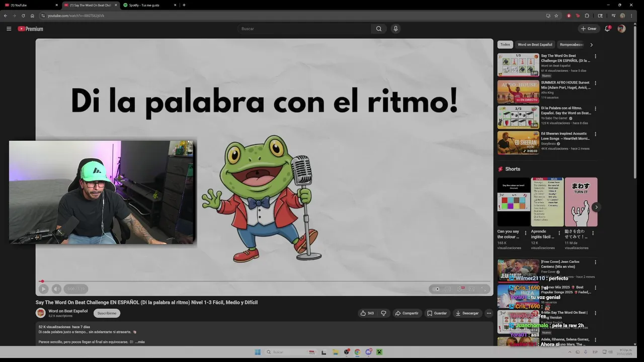
Task: Open options for Say The Word On Beat recommendation
Action: [x=595, y=56]
